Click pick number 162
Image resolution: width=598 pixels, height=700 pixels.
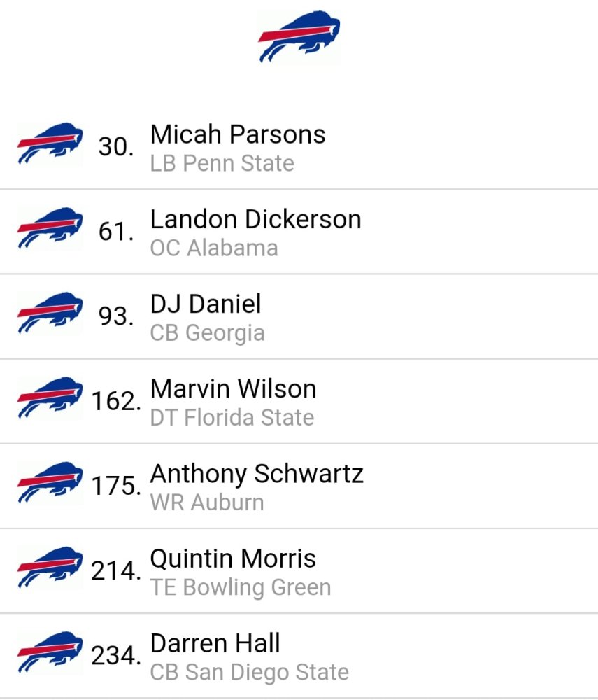click(116, 401)
